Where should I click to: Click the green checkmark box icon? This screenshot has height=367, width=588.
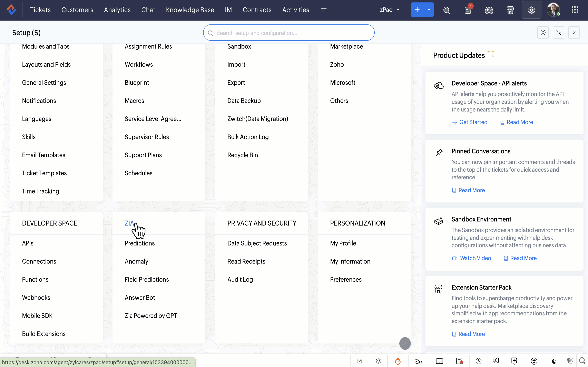[x=360, y=361]
